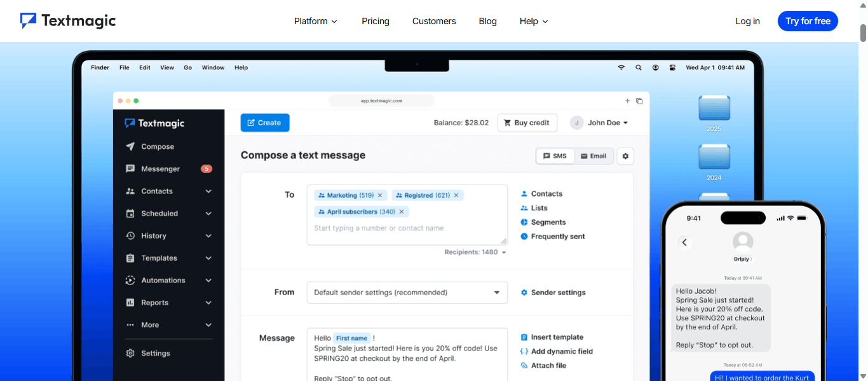
Task: Open the More item in the sidebar
Action: point(150,325)
